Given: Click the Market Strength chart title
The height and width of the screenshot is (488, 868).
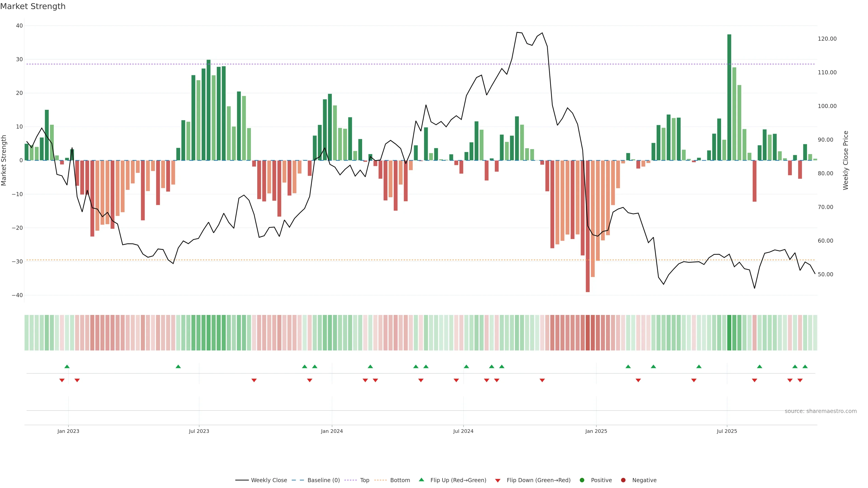Looking at the screenshot, I should [33, 6].
